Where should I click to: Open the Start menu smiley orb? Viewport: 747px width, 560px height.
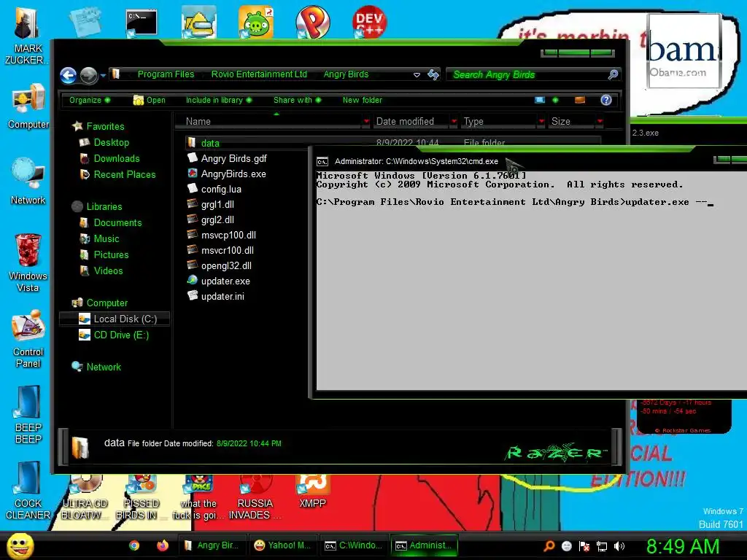click(20, 546)
